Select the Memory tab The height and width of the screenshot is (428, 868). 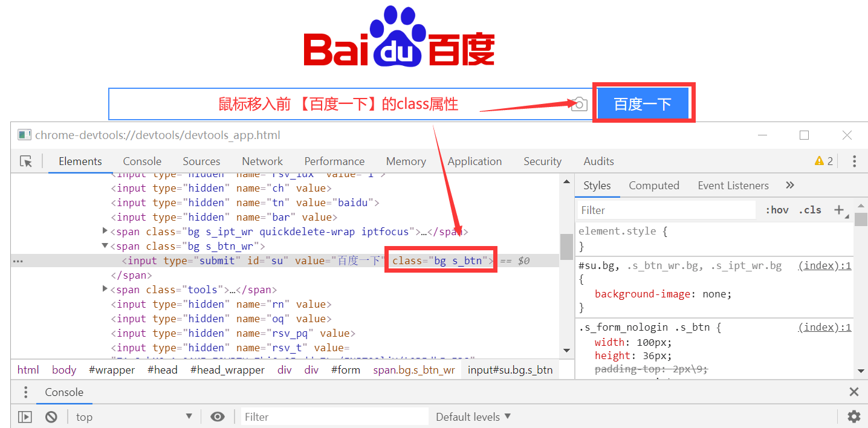(406, 161)
